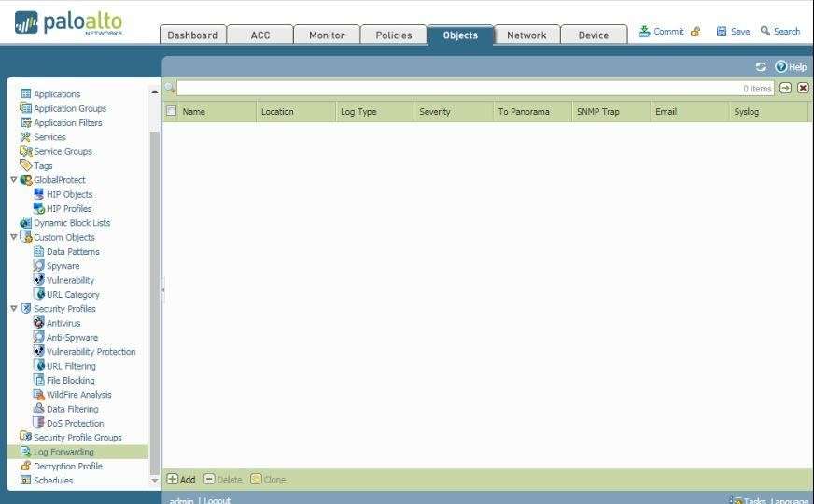Click the Tags icon in sidebar
The height and width of the screenshot is (504, 814).
(26, 166)
